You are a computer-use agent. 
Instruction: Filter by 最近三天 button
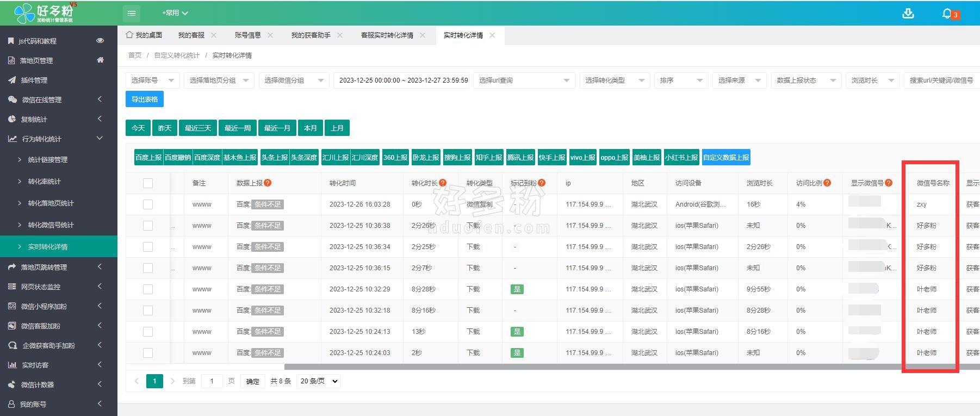198,128
